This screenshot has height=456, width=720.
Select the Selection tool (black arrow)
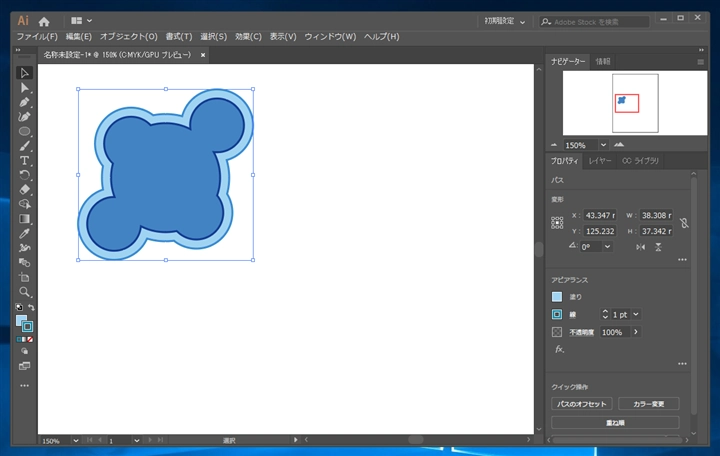point(24,73)
